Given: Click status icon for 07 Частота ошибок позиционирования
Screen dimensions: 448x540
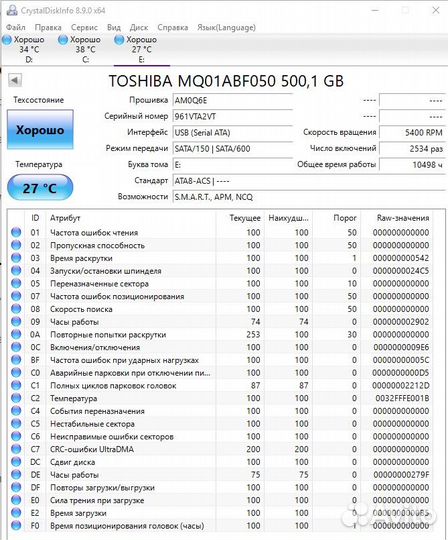Looking at the screenshot, I should (16, 296).
